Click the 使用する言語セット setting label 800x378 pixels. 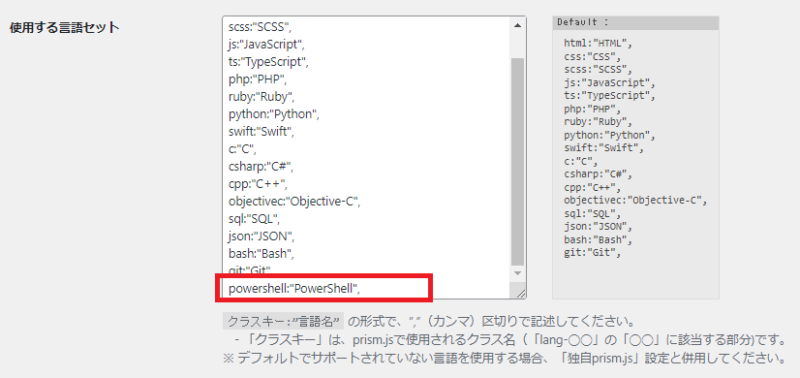pyautogui.click(x=64, y=27)
